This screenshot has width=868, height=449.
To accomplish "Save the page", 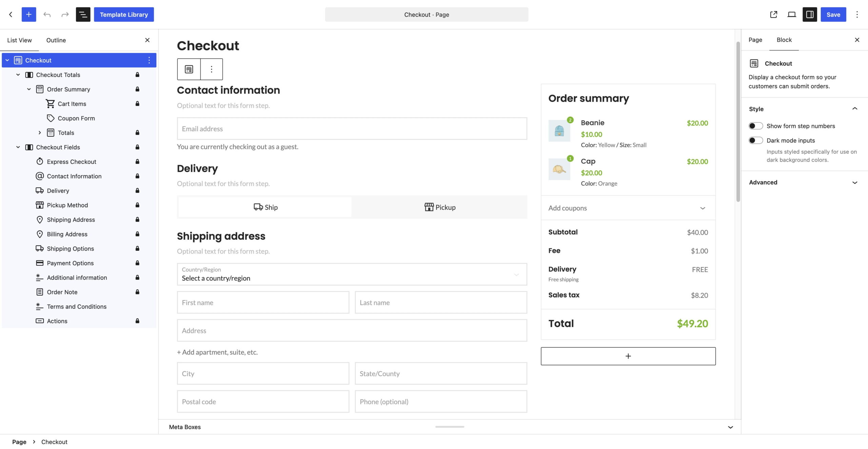I will 833,15.
